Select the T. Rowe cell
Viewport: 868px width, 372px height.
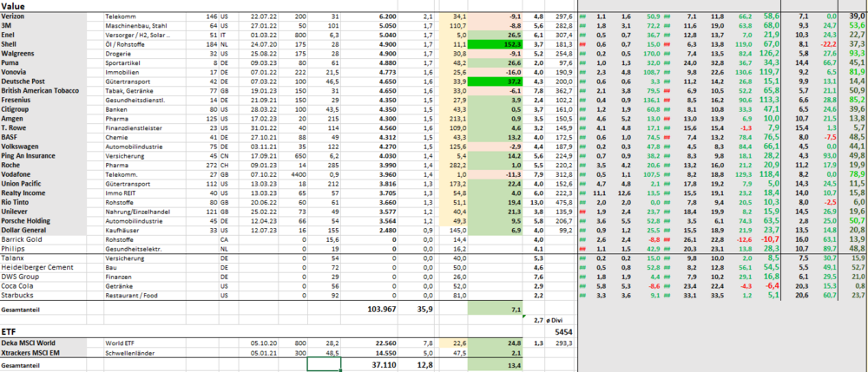click(x=43, y=127)
